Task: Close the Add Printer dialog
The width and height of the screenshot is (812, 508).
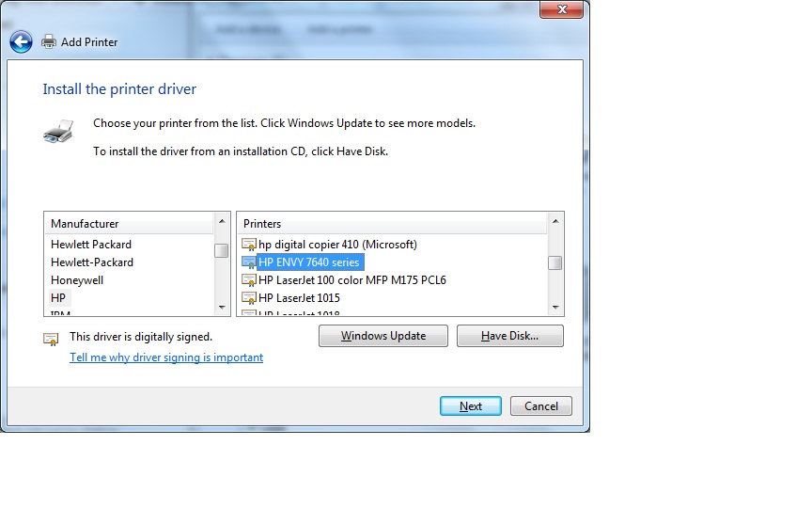Action: pyautogui.click(x=561, y=9)
